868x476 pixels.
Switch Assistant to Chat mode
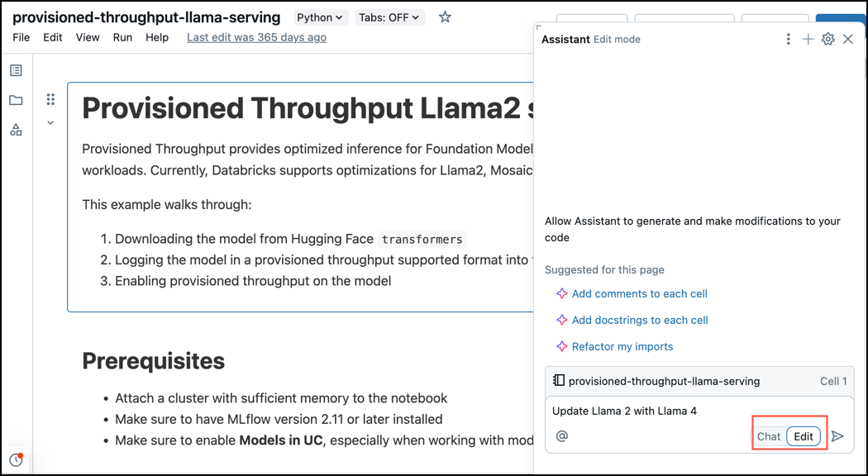[768, 436]
